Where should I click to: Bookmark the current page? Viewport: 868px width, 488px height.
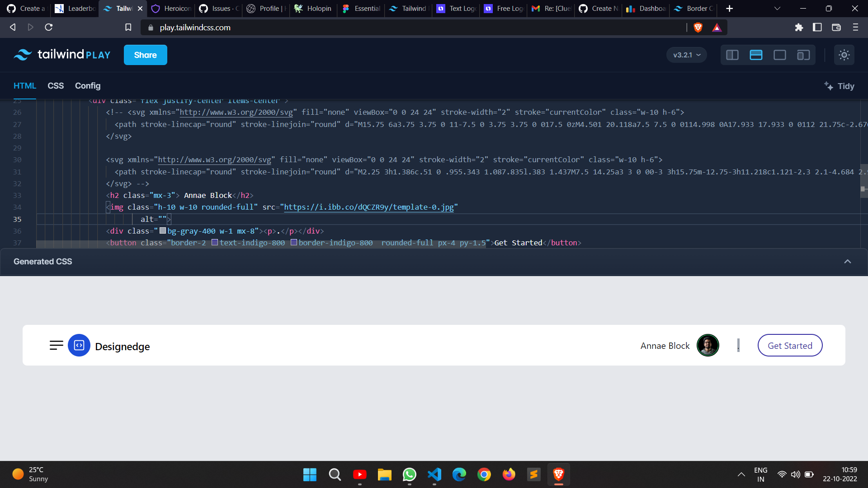pos(128,27)
